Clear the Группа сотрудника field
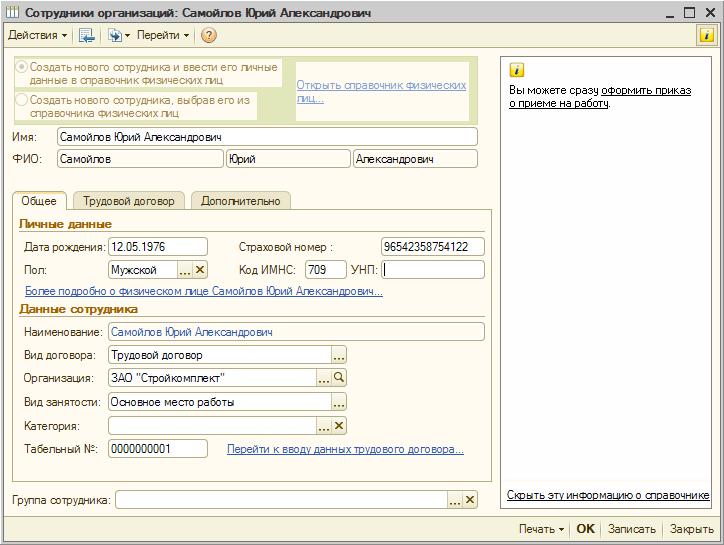The height and width of the screenshot is (545, 724). coord(471,500)
